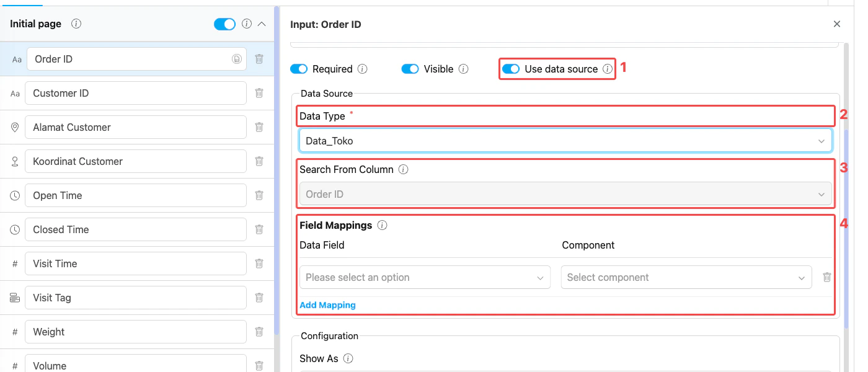The height and width of the screenshot is (372, 868).
Task: Click the Open Time name input
Action: coord(136,195)
